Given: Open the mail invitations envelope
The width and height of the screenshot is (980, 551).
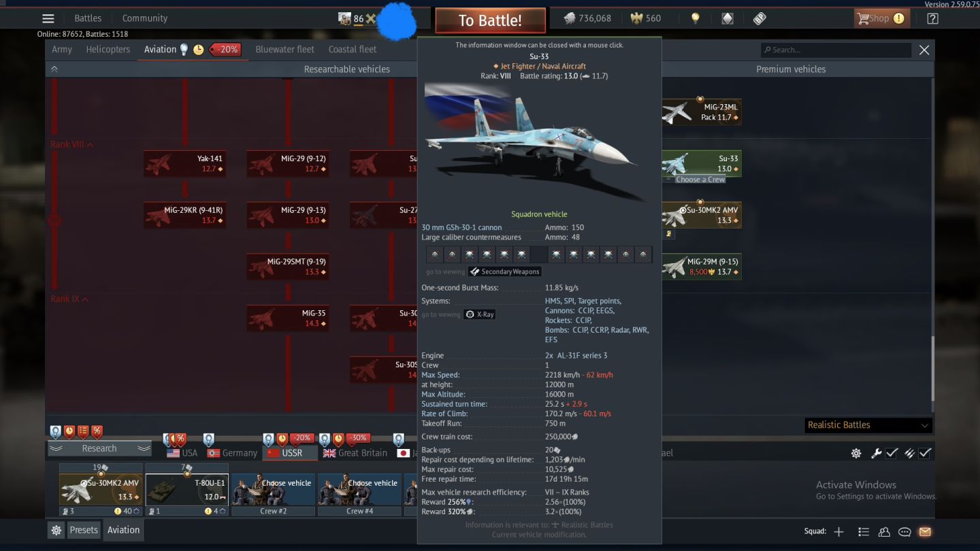Looking at the screenshot, I should [925, 531].
